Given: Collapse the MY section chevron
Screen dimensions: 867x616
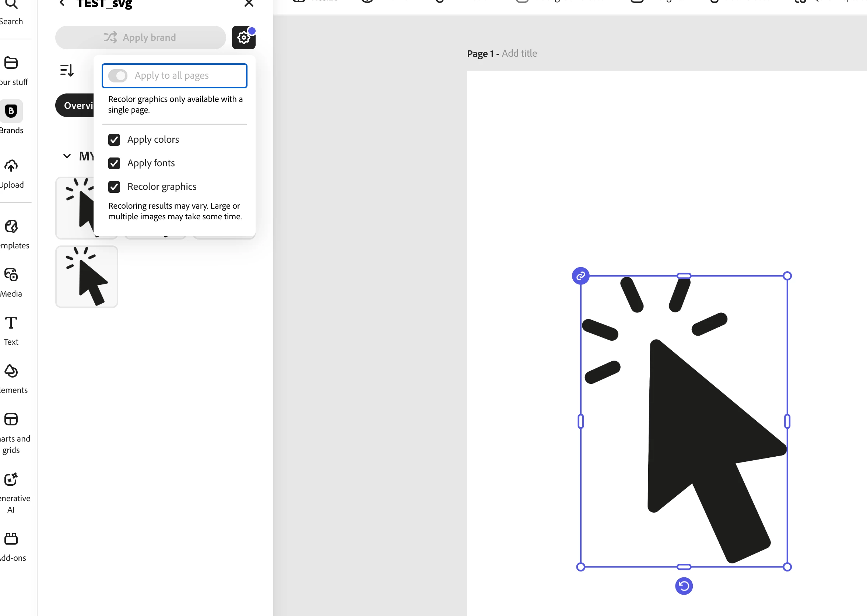Looking at the screenshot, I should (67, 156).
